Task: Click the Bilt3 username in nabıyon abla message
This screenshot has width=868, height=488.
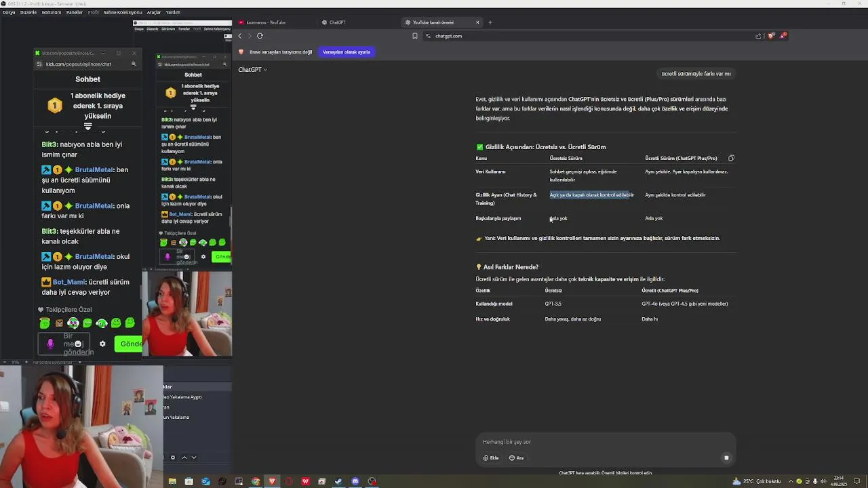Action: coord(49,144)
